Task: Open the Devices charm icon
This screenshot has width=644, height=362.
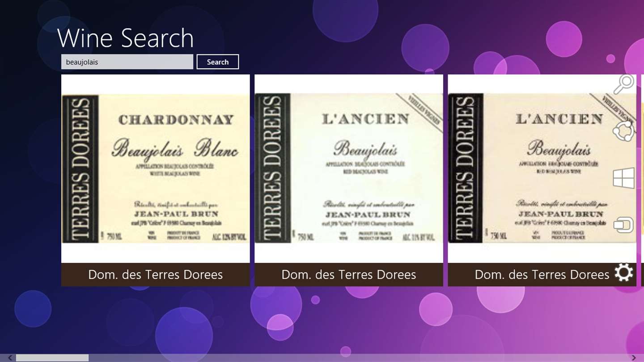Action: click(624, 225)
